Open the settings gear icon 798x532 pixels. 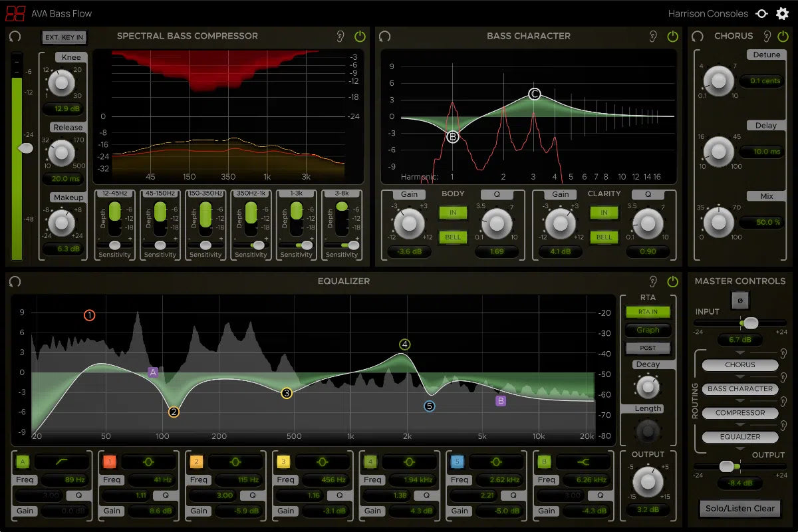click(781, 13)
